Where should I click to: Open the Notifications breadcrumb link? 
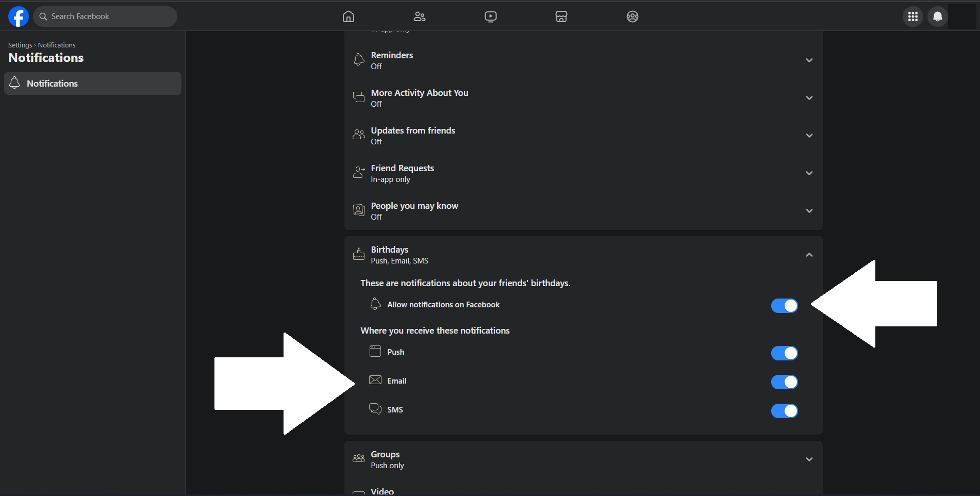tap(57, 45)
